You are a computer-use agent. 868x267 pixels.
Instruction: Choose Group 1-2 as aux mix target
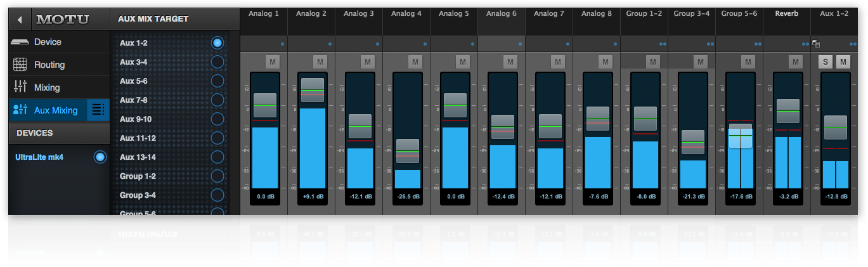tap(217, 176)
